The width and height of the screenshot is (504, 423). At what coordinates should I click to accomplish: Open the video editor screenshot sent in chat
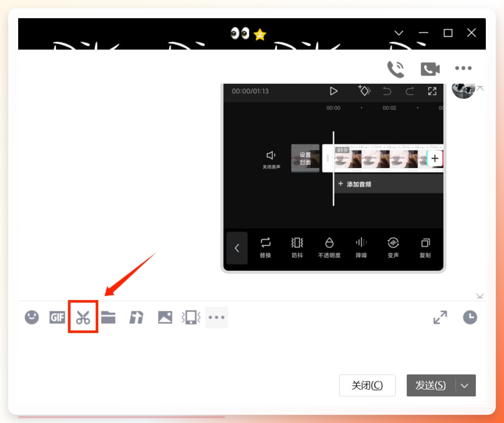pyautogui.click(x=334, y=178)
